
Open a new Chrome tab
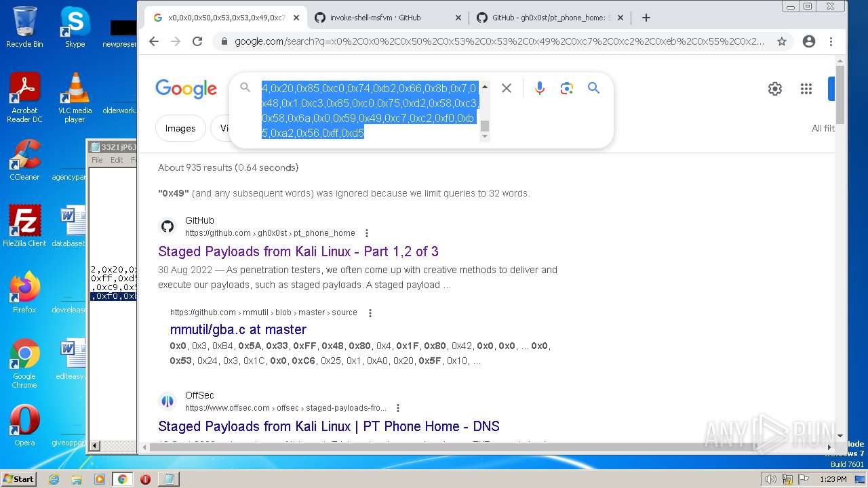coord(646,18)
